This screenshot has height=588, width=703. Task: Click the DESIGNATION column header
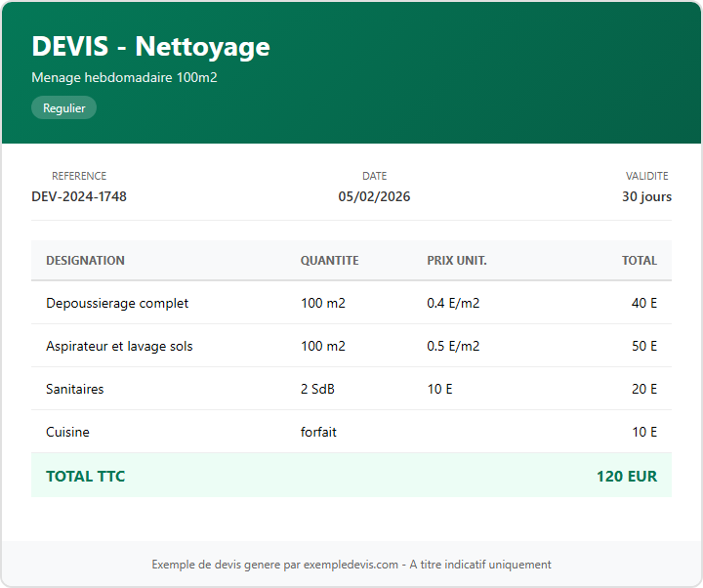point(85,261)
